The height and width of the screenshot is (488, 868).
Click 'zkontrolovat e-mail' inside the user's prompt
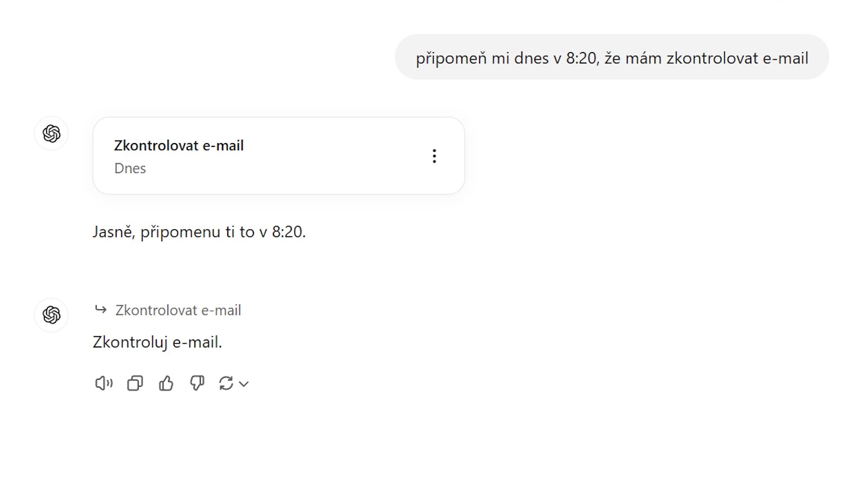(x=737, y=58)
